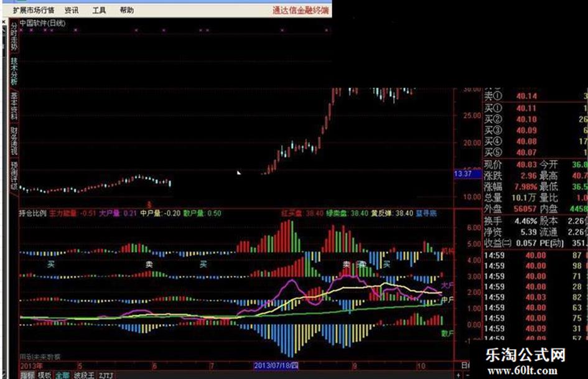Switch to the 预测评级 side tab
Image resolution: width=588 pixels, height=379 pixels.
[14, 175]
